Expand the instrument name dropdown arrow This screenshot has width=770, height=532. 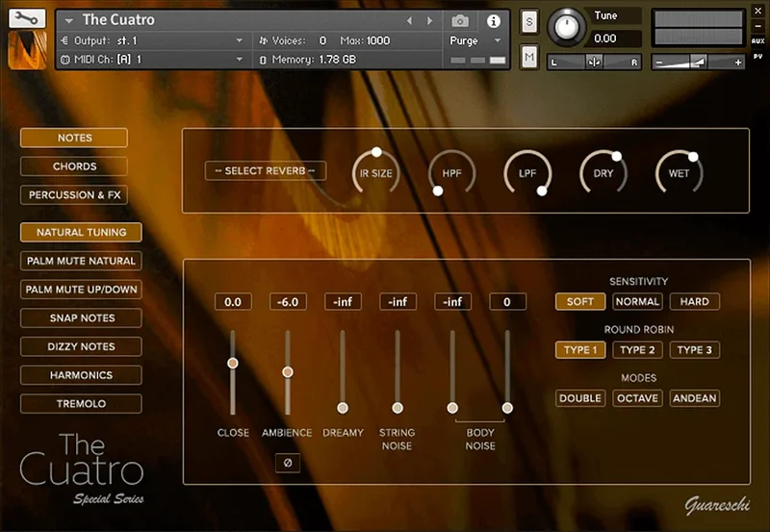pos(68,20)
